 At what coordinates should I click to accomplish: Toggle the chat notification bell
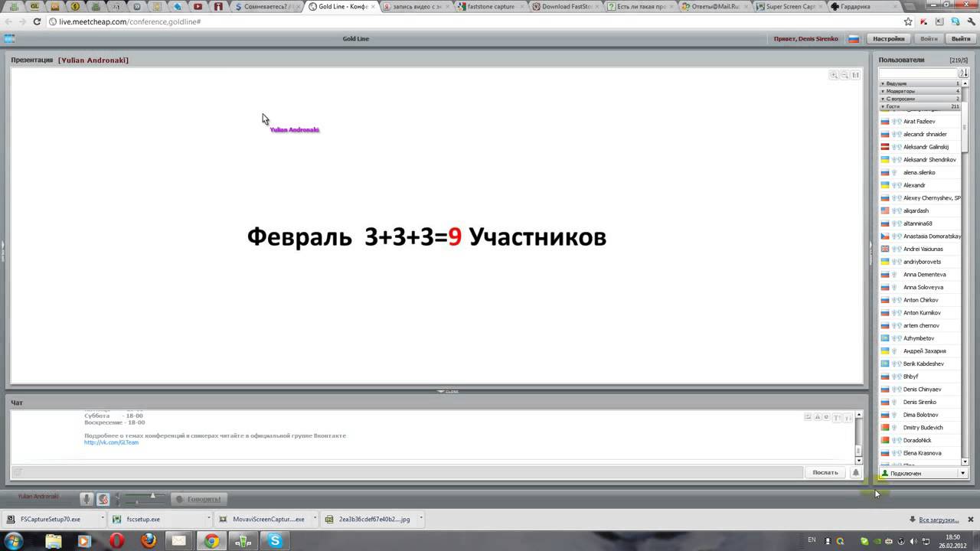(856, 472)
